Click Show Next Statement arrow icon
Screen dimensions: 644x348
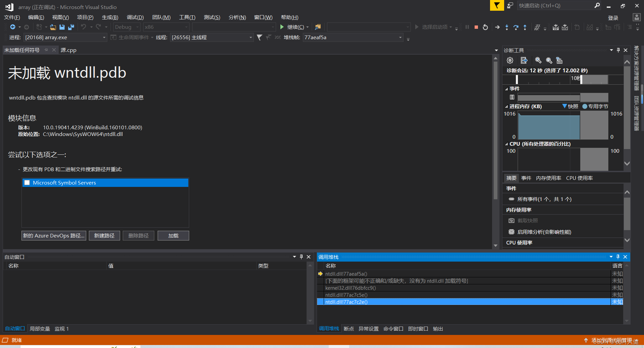point(497,27)
